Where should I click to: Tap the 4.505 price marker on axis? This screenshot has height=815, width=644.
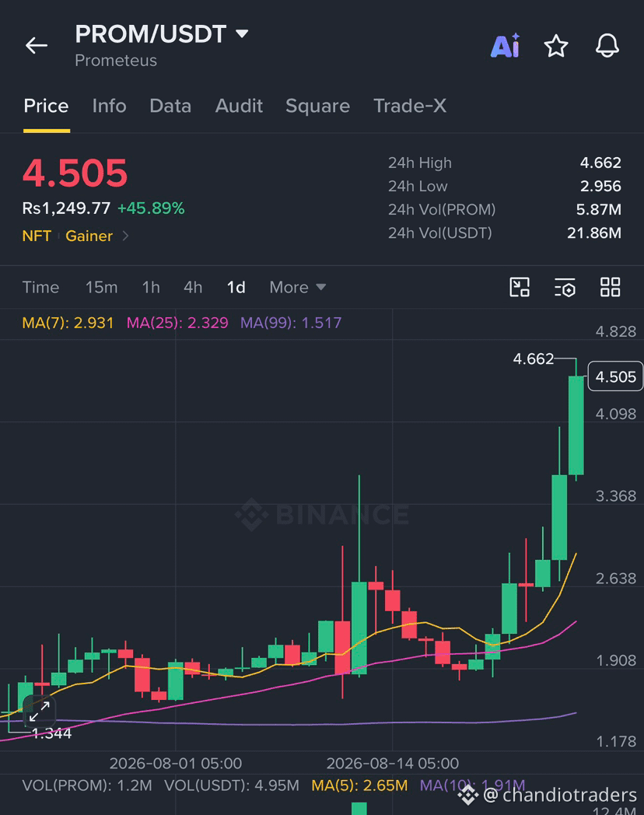tap(615, 376)
